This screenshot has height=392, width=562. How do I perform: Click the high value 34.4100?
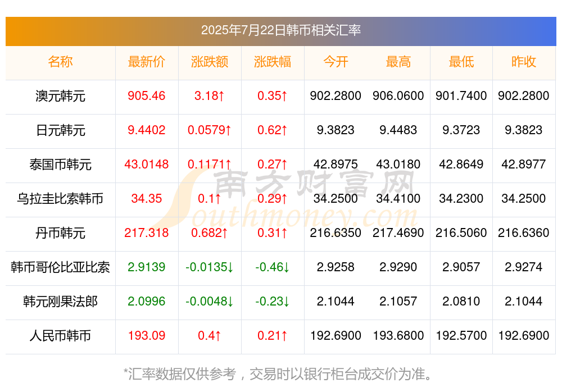[x=398, y=198]
